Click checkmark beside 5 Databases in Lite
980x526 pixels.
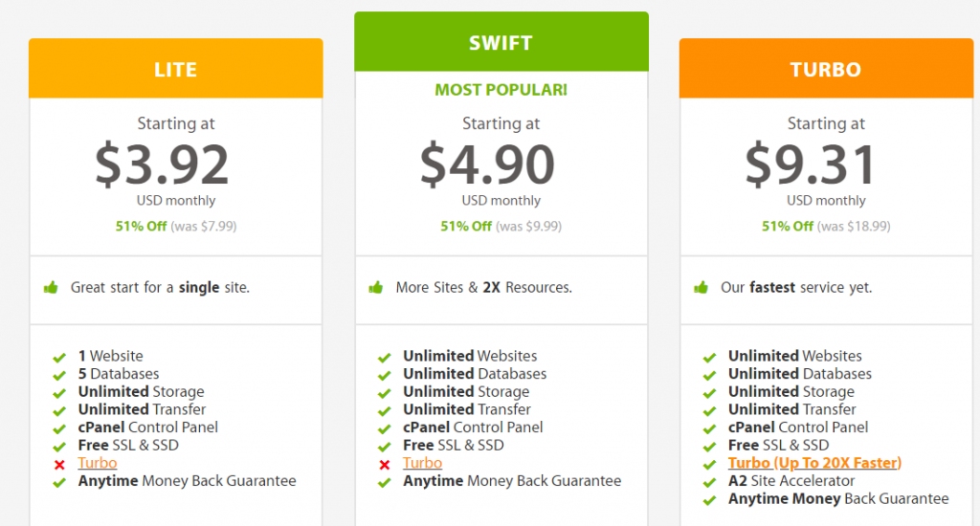pos(59,375)
